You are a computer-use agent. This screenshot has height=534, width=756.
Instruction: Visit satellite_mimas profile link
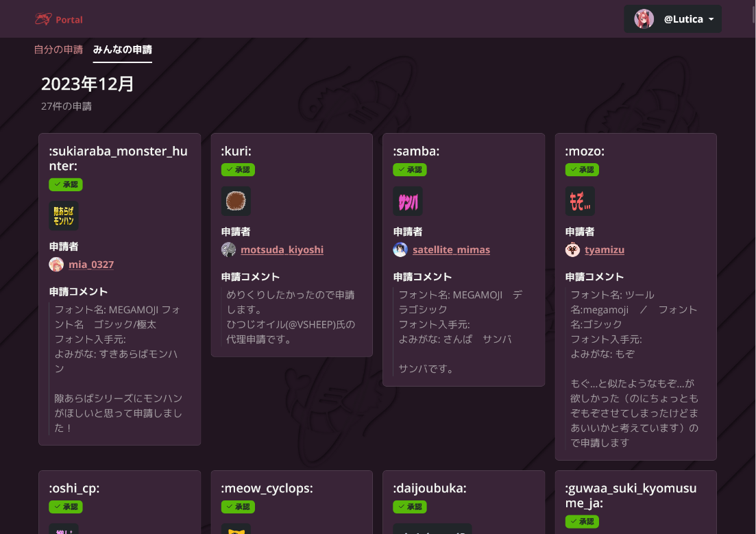(x=451, y=250)
